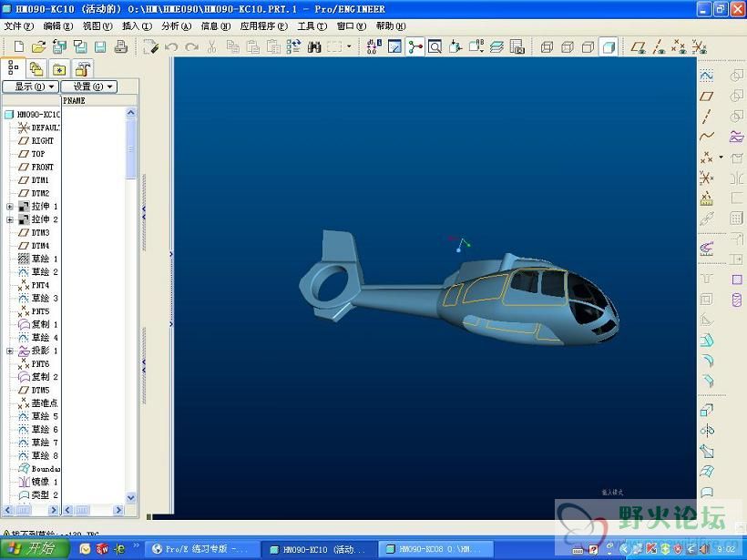
Task: Open a file with the folder icon
Action: [38, 46]
